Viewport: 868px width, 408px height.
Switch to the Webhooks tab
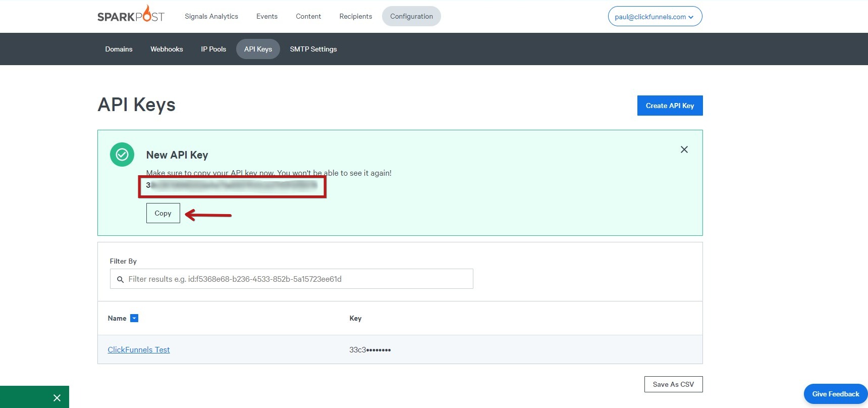pos(167,49)
